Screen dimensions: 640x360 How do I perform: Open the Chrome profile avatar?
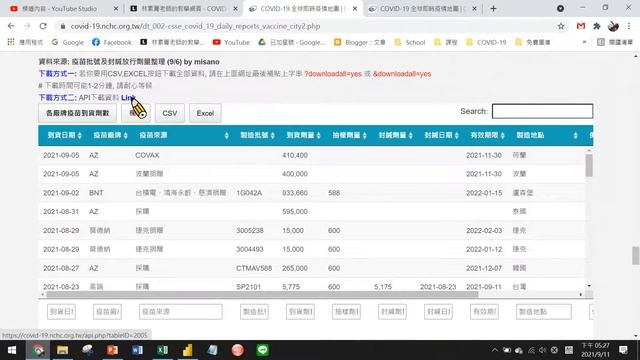coord(613,26)
